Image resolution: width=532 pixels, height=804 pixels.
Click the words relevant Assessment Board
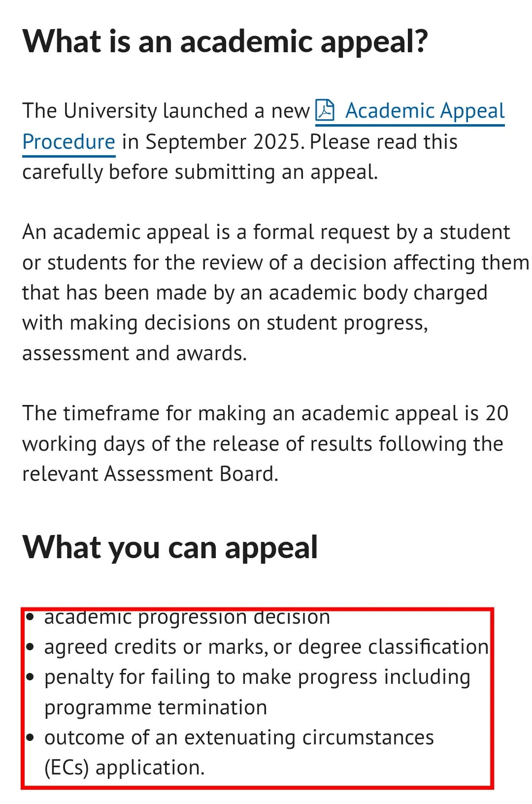[150, 474]
